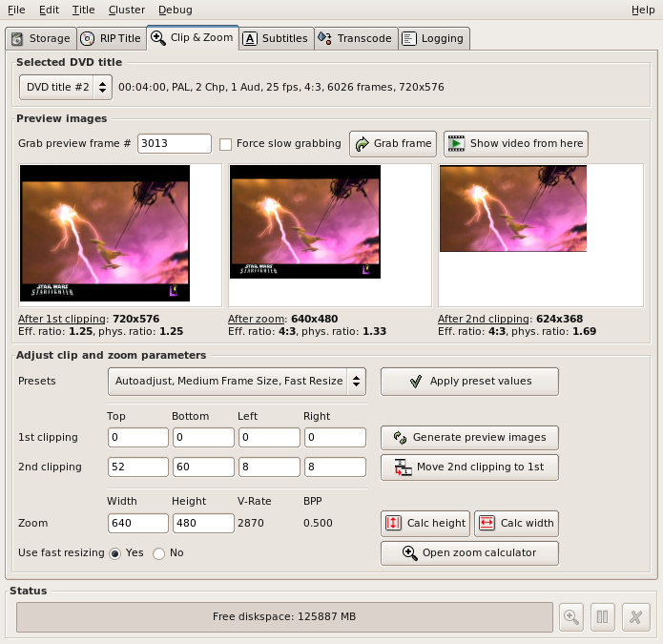Viewport: 663px width, 644px height.
Task: Generate preview images
Action: click(x=469, y=437)
